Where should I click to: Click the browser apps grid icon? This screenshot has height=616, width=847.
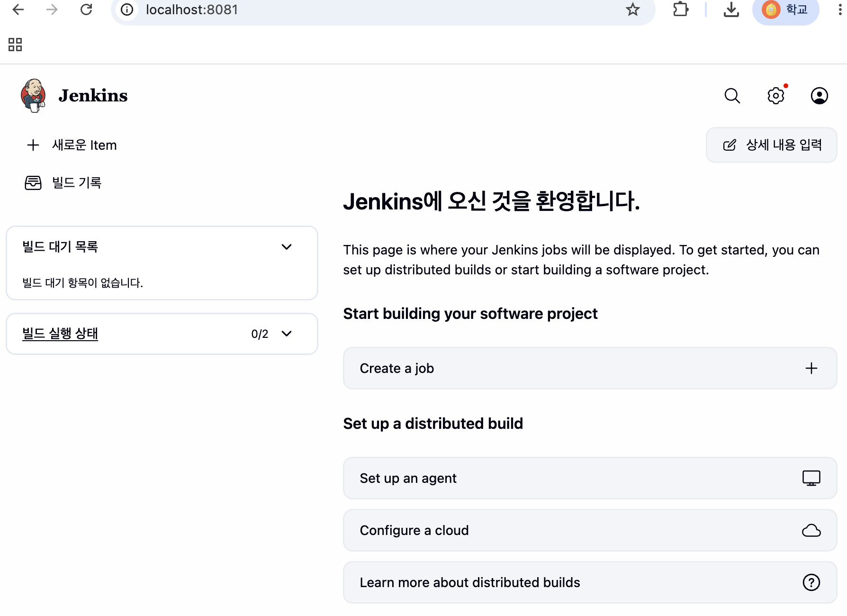tap(15, 45)
